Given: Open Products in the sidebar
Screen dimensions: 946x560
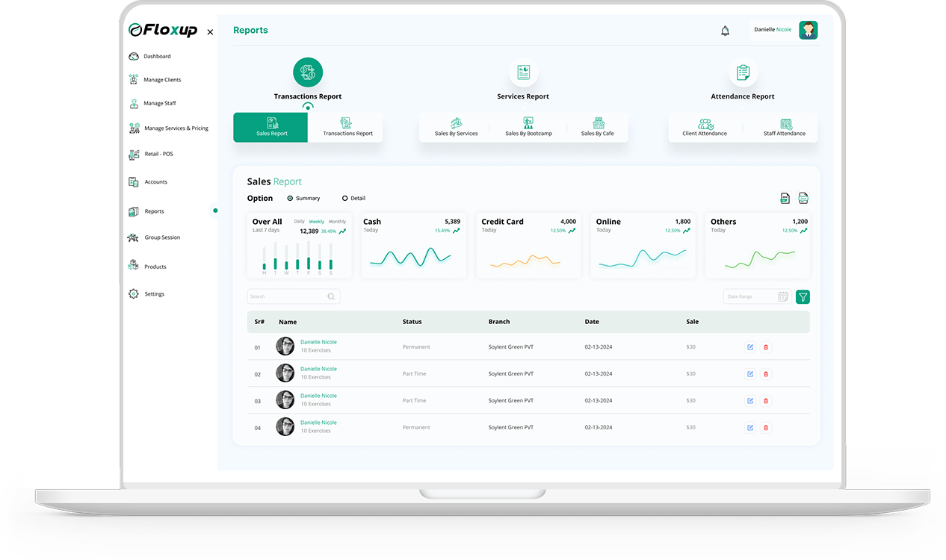Looking at the screenshot, I should pos(147,267).
